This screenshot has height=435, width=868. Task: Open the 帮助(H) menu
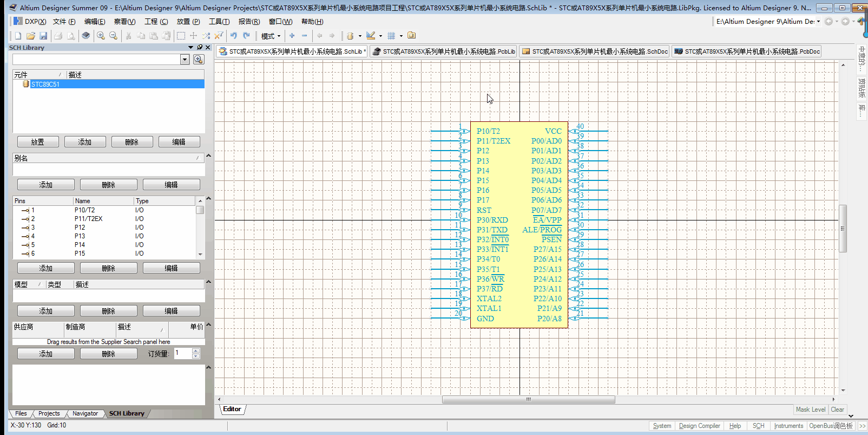click(312, 21)
